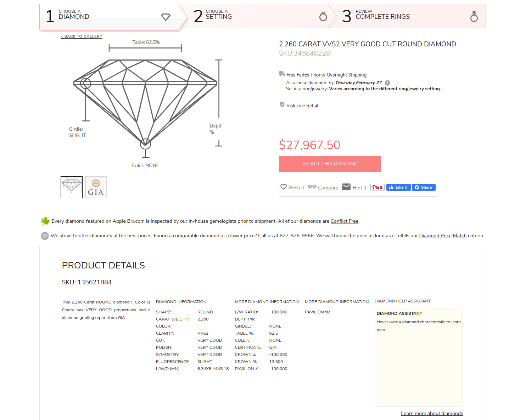
Task: Click Select This Diamond button
Action: pyautogui.click(x=330, y=164)
